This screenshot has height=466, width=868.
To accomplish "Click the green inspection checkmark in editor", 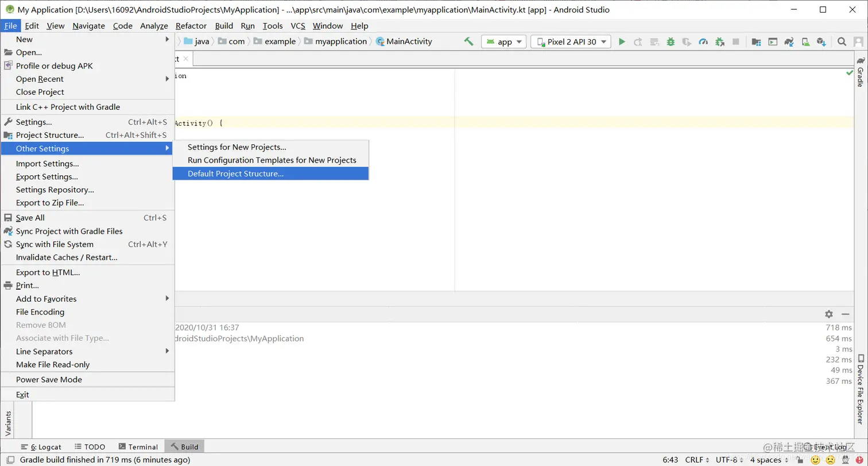I will (x=849, y=73).
